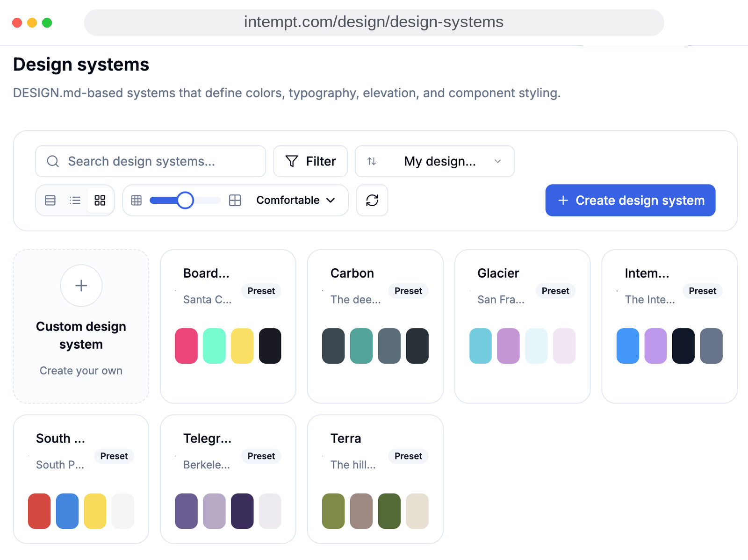Open the Intem... design system title
The height and width of the screenshot is (560, 748).
pyautogui.click(x=647, y=273)
